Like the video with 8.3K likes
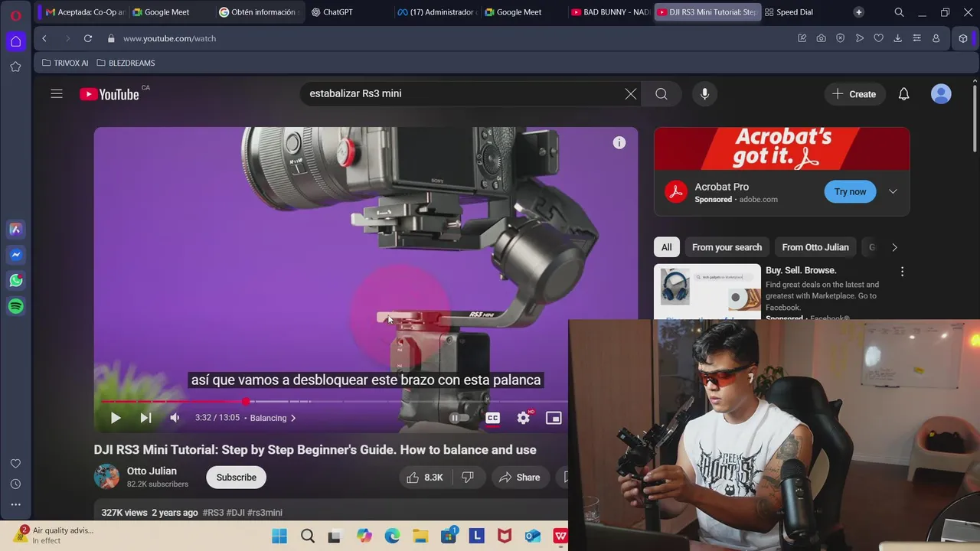Viewport: 980px width, 551px height. coord(425,478)
